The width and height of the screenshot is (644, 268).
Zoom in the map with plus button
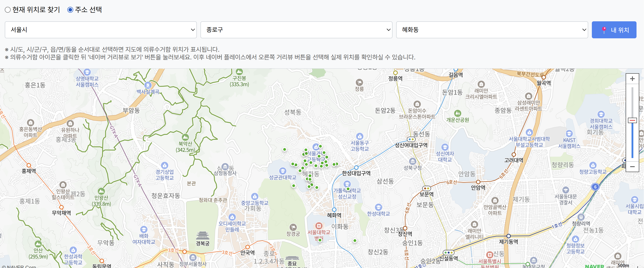pos(632,79)
